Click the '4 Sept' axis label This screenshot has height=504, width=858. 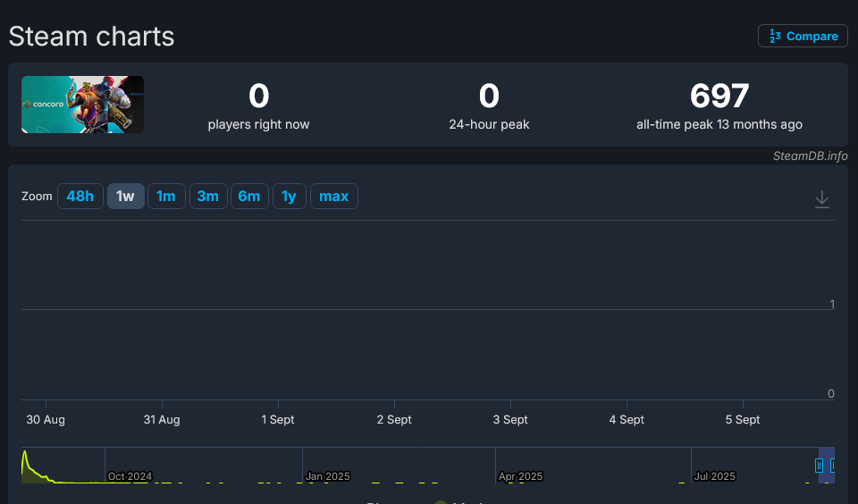[627, 420]
